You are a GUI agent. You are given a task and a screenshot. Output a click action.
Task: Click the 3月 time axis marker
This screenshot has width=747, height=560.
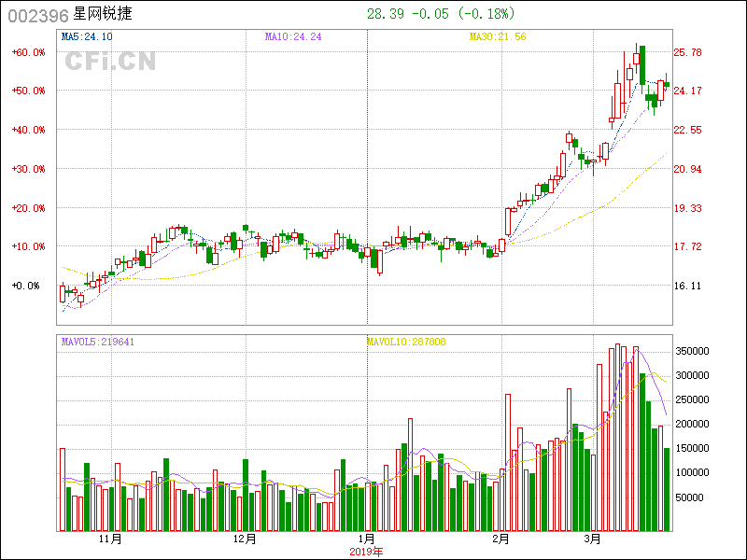(592, 539)
